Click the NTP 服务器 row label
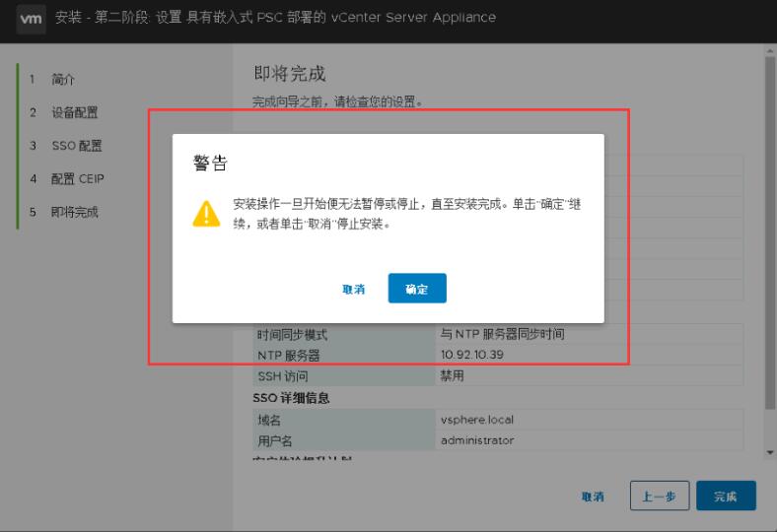The width and height of the screenshot is (777, 532). click(288, 356)
